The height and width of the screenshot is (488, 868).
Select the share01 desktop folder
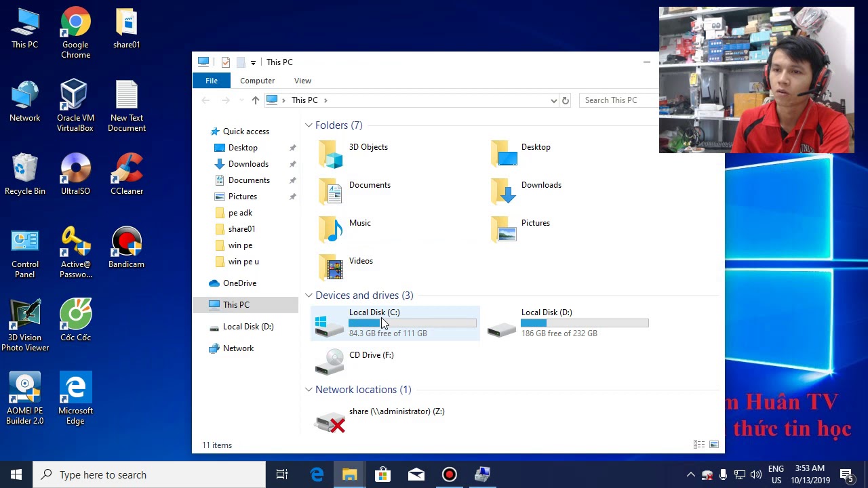[x=127, y=29]
